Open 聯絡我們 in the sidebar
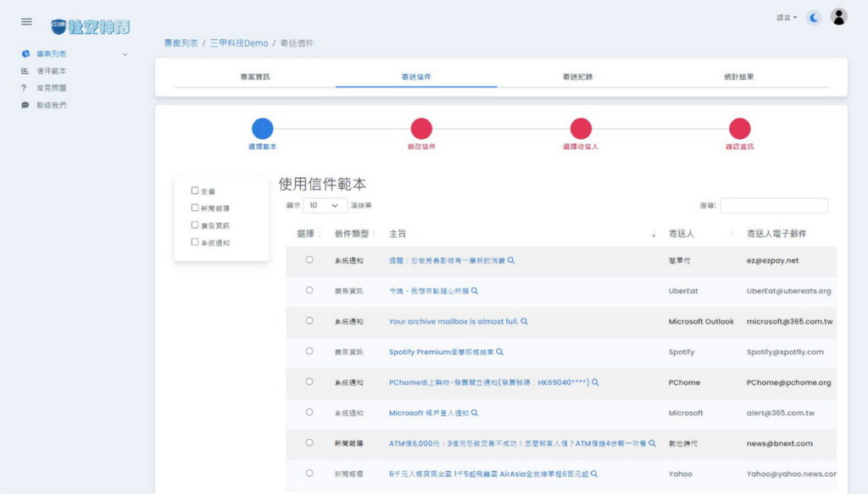This screenshot has width=868, height=494. pyautogui.click(x=52, y=105)
